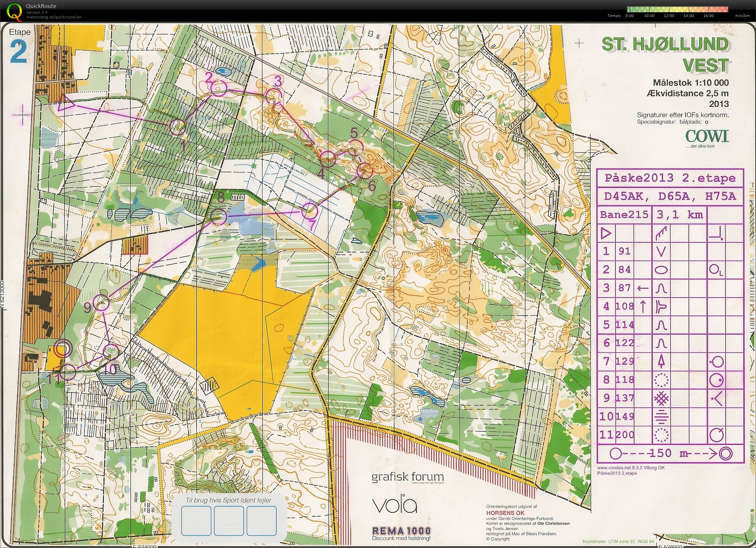The width and height of the screenshot is (756, 548).
Task: Click the www.condes.net 8.3.2 Viborg OK text
Action: coord(631,468)
